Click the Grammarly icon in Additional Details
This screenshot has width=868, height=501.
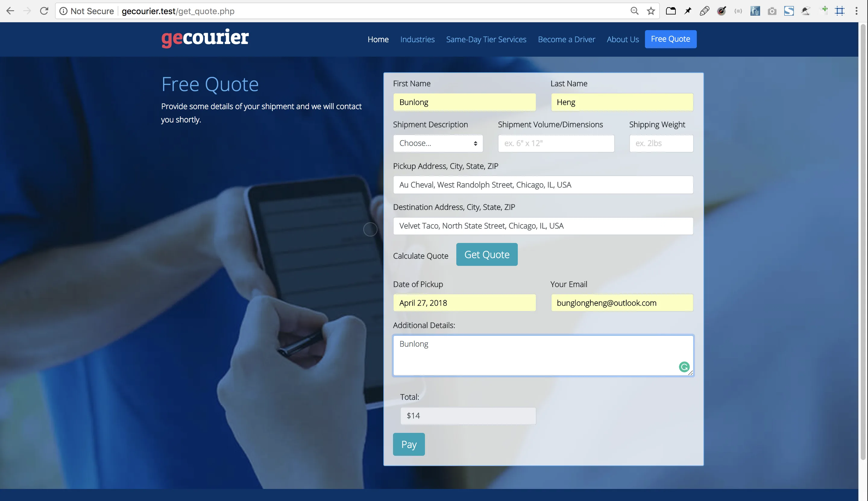coord(685,367)
